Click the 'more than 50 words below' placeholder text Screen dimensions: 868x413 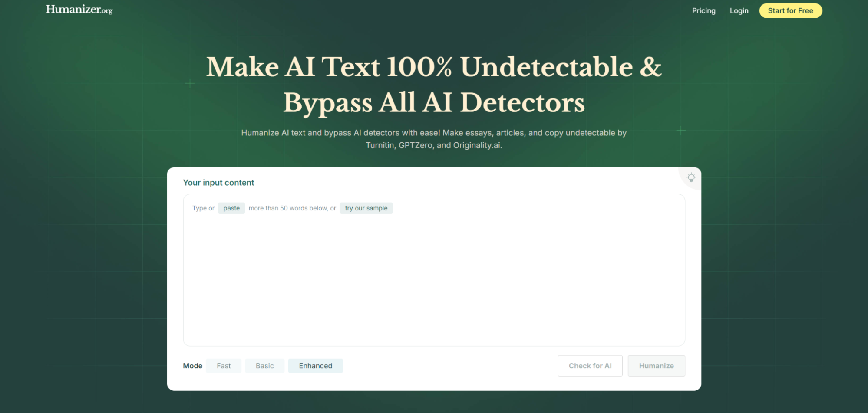292,208
